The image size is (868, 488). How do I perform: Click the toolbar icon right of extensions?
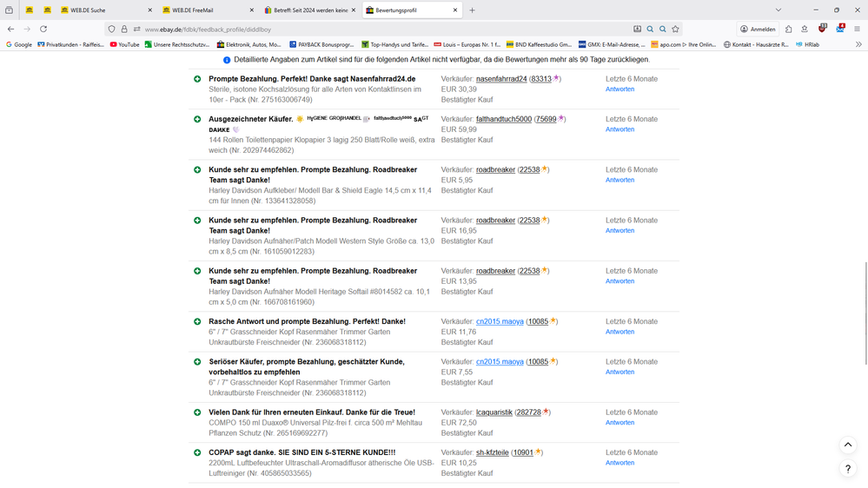(x=805, y=29)
